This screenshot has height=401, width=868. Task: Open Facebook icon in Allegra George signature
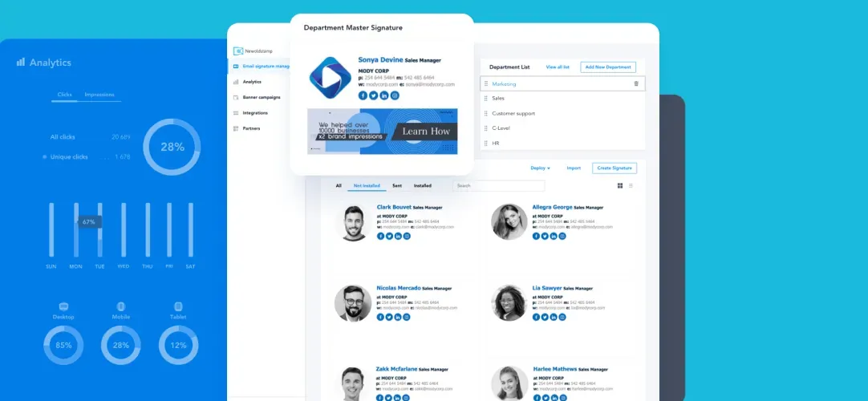click(536, 236)
